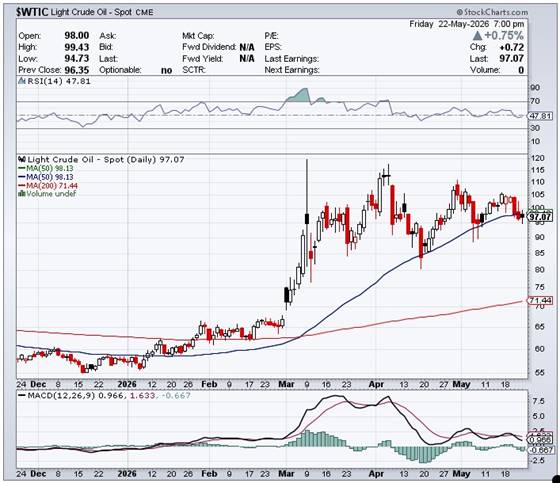
Task: Click the $WTIC ticker symbol title
Action: [x=32, y=12]
